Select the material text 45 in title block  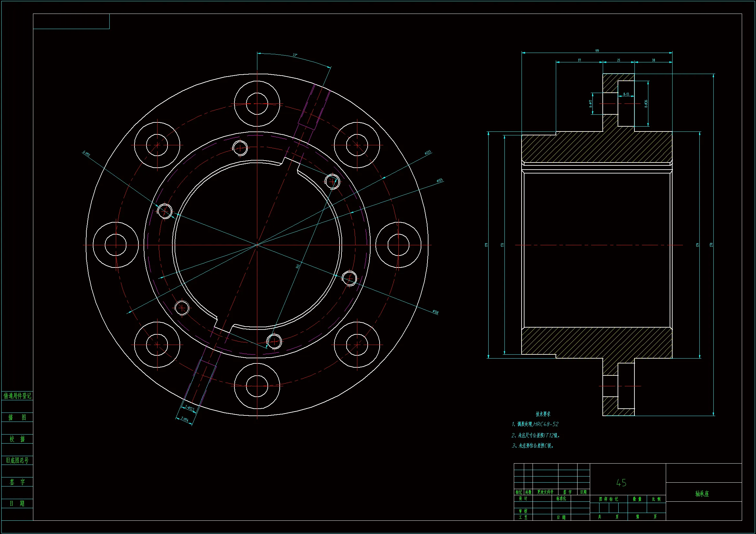(x=621, y=483)
